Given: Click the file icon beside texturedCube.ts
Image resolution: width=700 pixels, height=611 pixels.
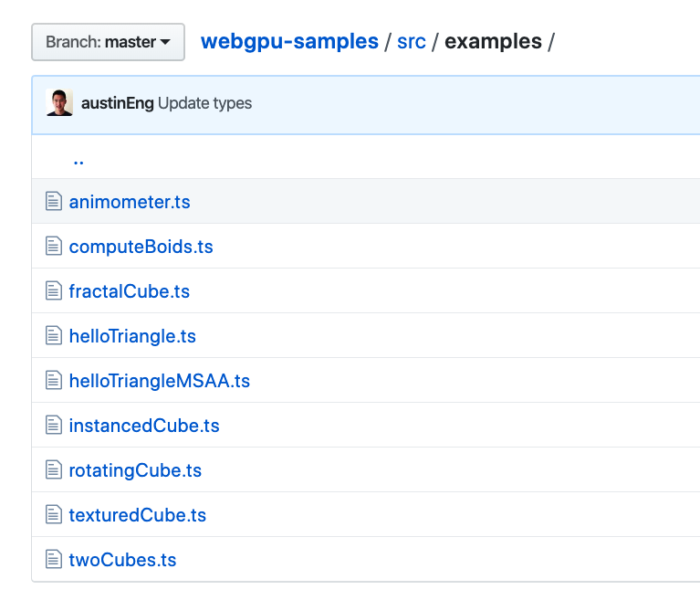Looking at the screenshot, I should pos(53,515).
